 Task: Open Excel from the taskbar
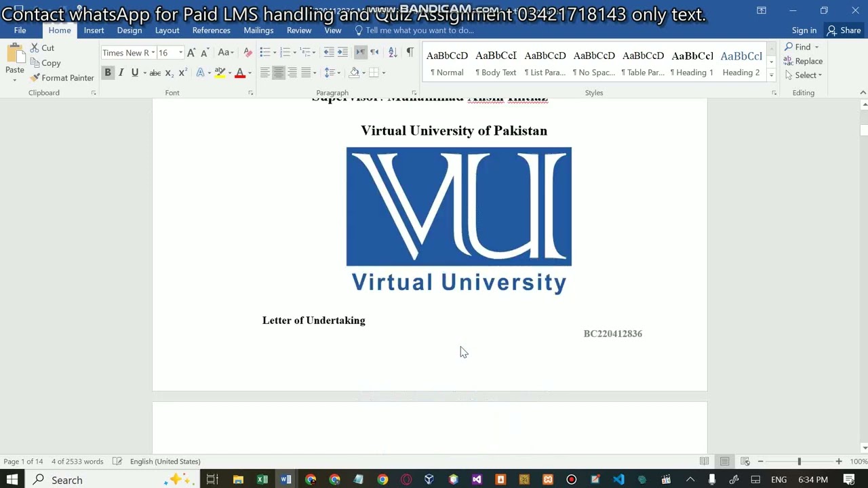[x=262, y=480]
